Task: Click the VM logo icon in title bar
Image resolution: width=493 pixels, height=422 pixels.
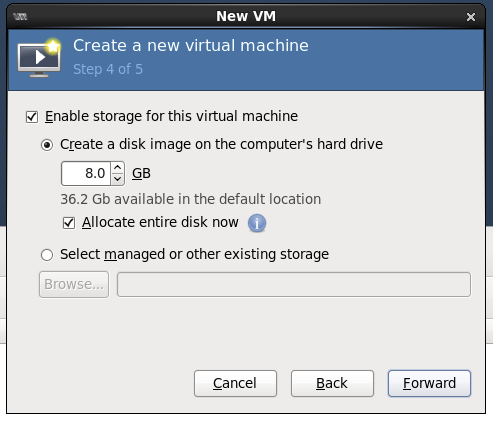Action: [x=20, y=16]
